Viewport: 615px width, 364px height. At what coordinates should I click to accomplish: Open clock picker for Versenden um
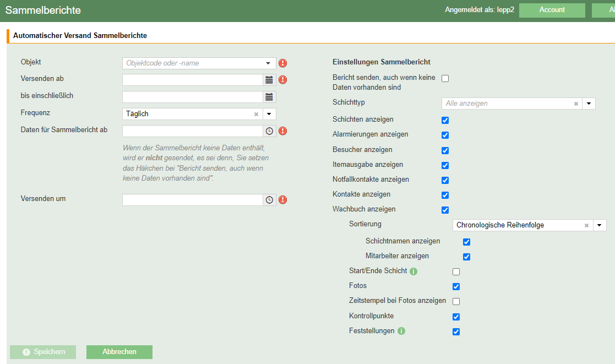tap(269, 200)
